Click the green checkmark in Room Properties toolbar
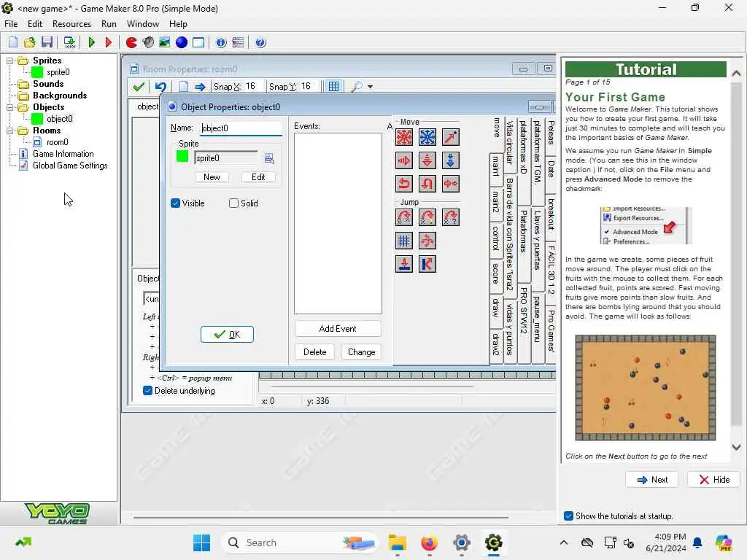Image resolution: width=747 pixels, height=560 pixels. click(x=139, y=87)
